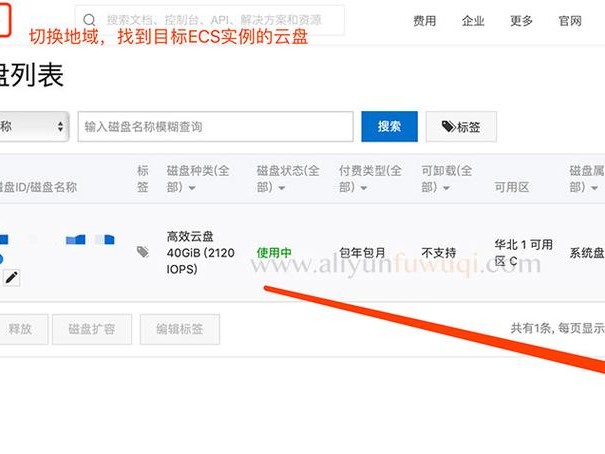
Task: Click the 磁盘ID/磁盘名称 column header
Action: tap(38, 187)
